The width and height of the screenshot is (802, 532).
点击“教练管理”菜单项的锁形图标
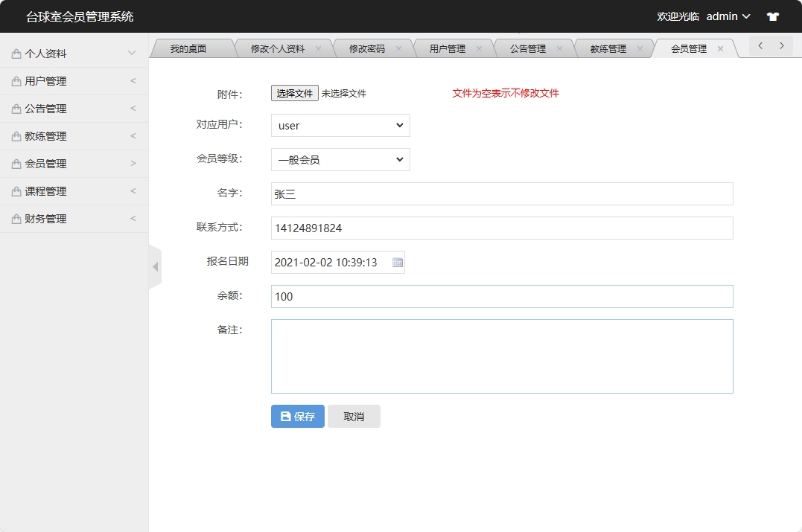coord(15,135)
